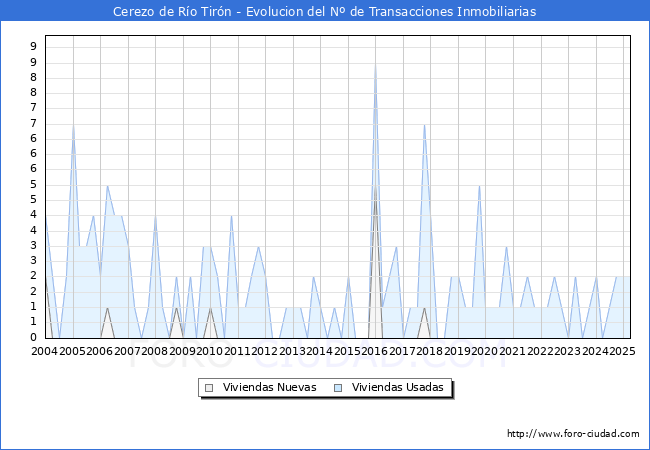Select the 2015 x-axis label
This screenshot has height=450, width=650.
347,351
